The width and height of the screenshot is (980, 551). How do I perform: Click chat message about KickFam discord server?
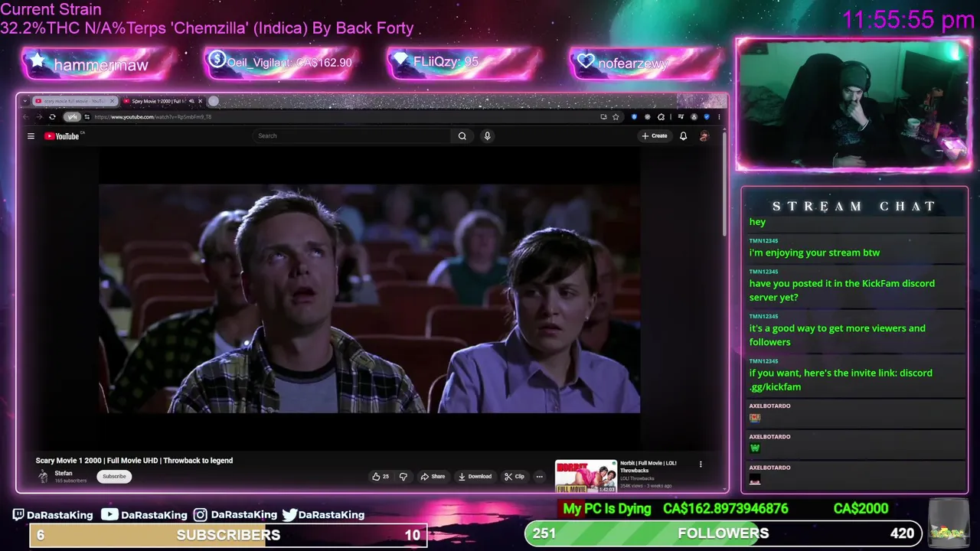coord(841,290)
